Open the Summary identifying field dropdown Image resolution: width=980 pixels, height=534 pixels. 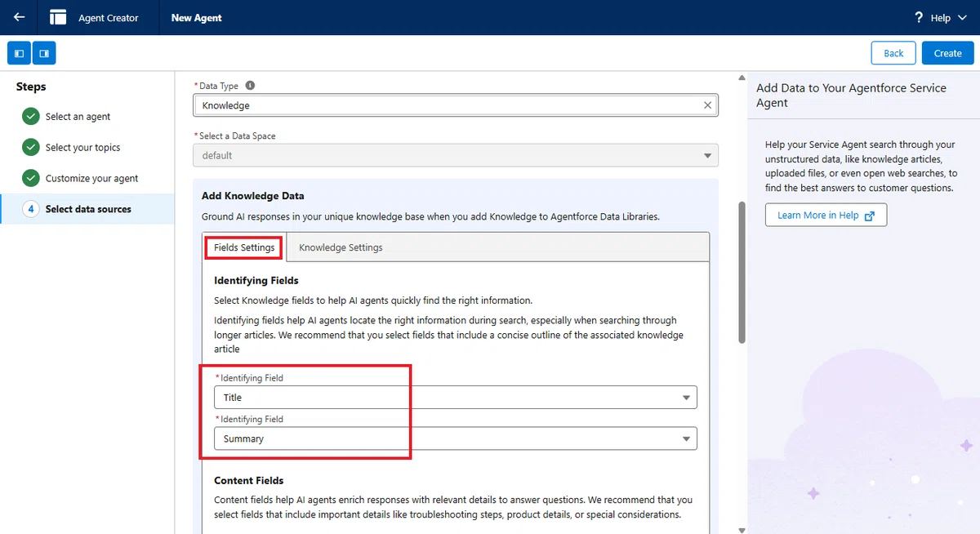coord(456,438)
